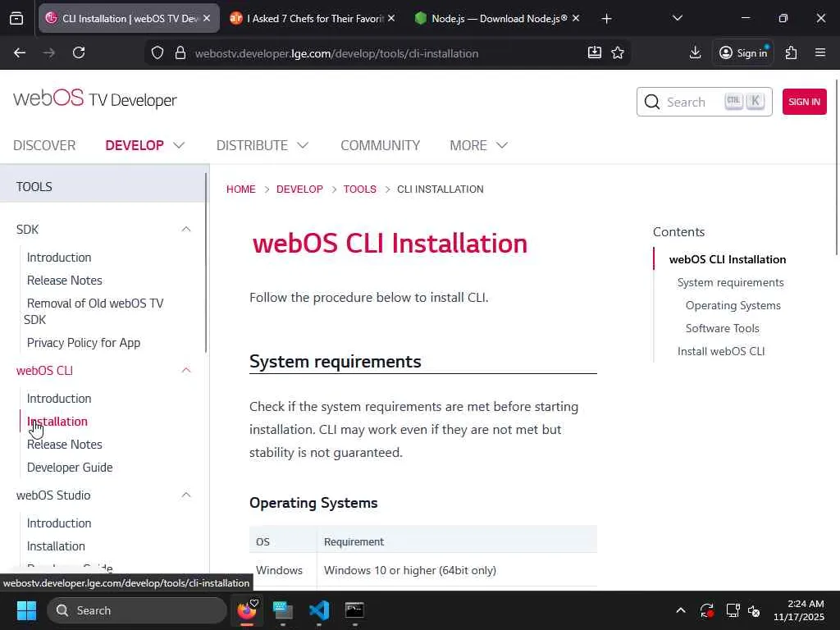Open the COMMUNITY menu item
Screen dimensions: 840x630
pyautogui.click(x=381, y=145)
